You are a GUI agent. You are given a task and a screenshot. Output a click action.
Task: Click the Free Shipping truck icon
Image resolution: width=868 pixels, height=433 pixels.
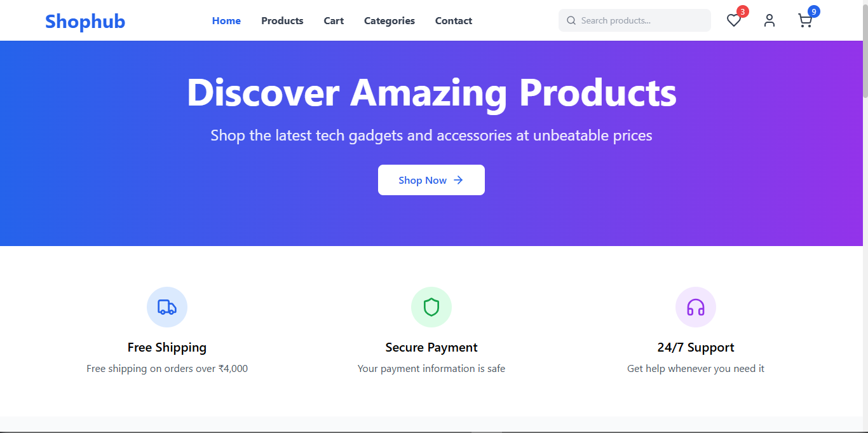click(x=167, y=307)
